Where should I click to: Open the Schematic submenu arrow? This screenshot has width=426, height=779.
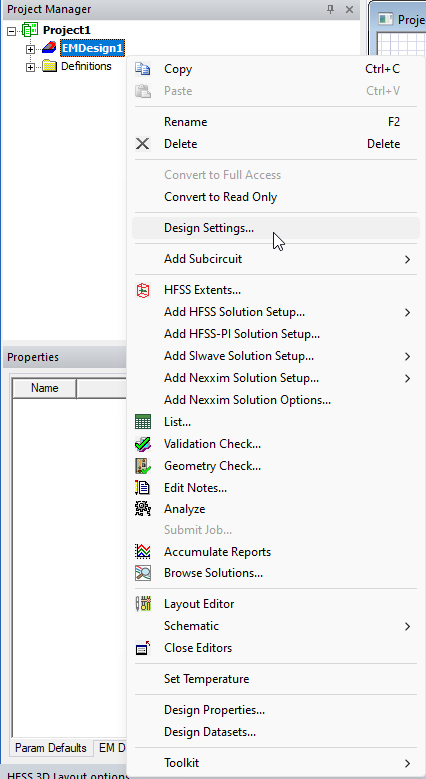coord(408,626)
